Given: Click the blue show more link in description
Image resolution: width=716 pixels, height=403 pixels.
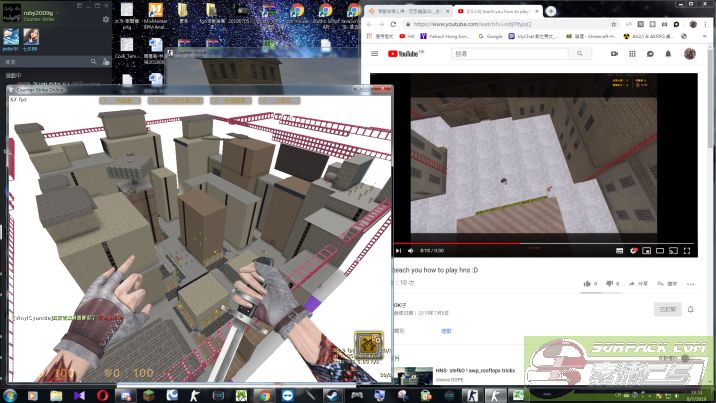Looking at the screenshot, I should [x=446, y=331].
